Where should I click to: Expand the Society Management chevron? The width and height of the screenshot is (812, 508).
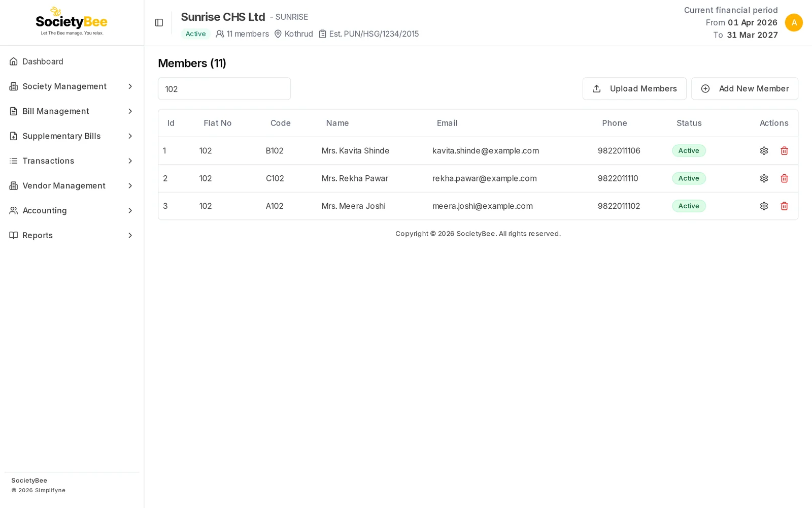(x=130, y=86)
